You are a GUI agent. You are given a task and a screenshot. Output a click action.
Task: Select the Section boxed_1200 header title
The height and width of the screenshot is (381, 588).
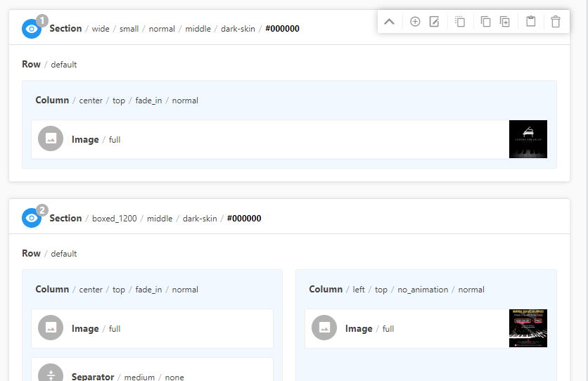(x=65, y=218)
